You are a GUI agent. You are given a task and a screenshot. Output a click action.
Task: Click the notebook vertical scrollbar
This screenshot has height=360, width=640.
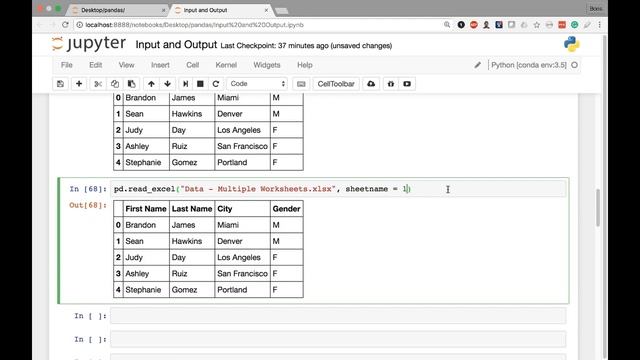598,207
